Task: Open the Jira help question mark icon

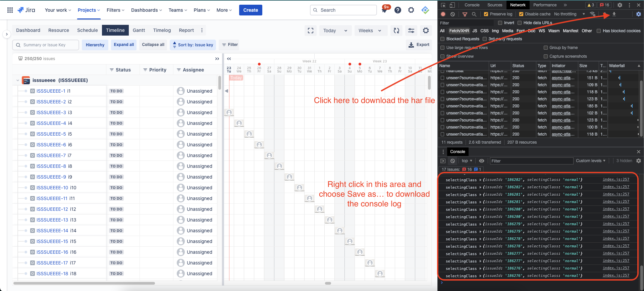Action: pos(398,10)
